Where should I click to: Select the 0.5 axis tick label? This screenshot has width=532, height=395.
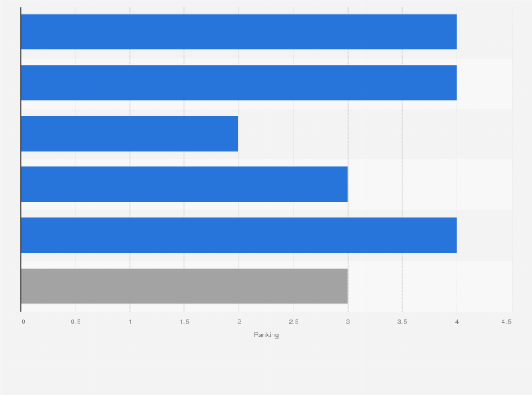point(75,322)
